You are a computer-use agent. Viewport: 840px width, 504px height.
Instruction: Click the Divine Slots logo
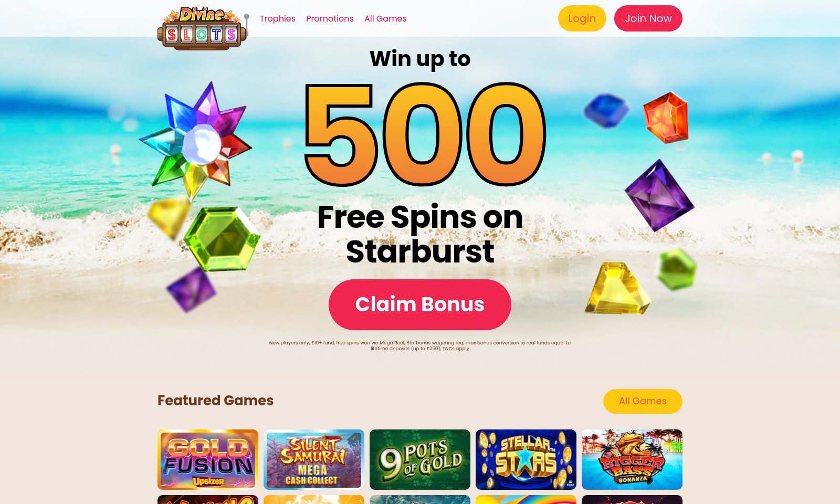tap(202, 28)
